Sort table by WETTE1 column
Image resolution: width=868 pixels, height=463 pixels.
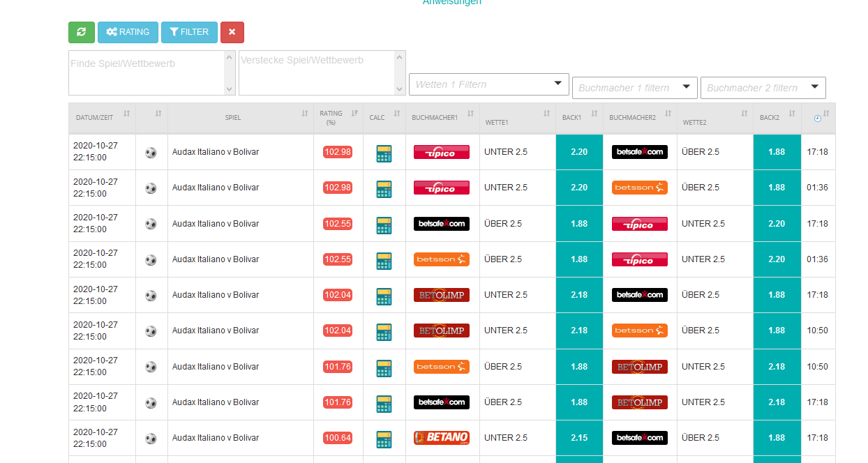[x=518, y=118]
